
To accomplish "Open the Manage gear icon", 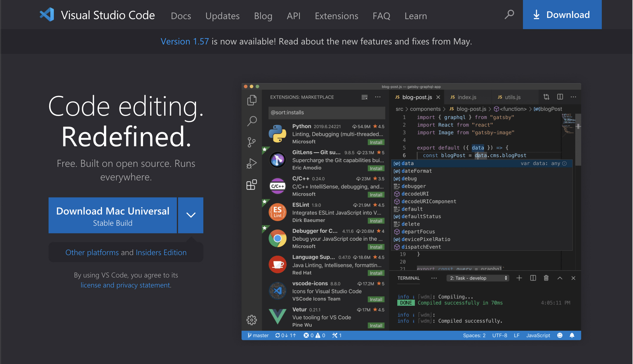I will [252, 320].
